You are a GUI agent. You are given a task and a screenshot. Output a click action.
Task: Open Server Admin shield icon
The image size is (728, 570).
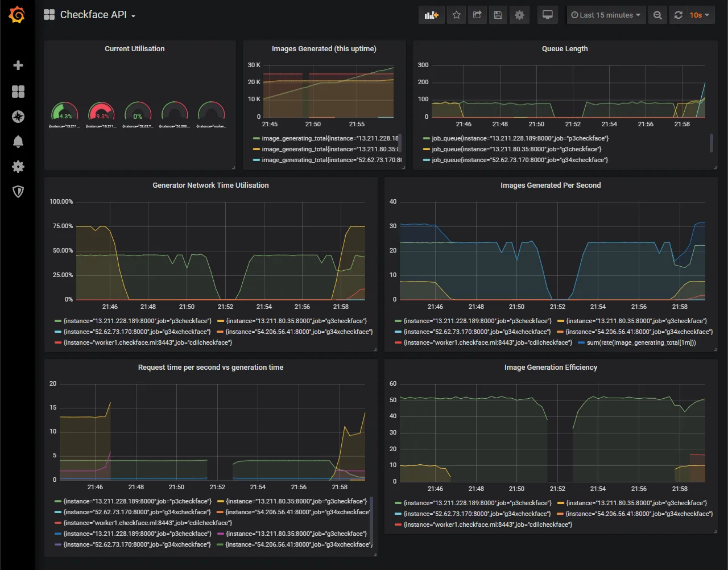(18, 192)
